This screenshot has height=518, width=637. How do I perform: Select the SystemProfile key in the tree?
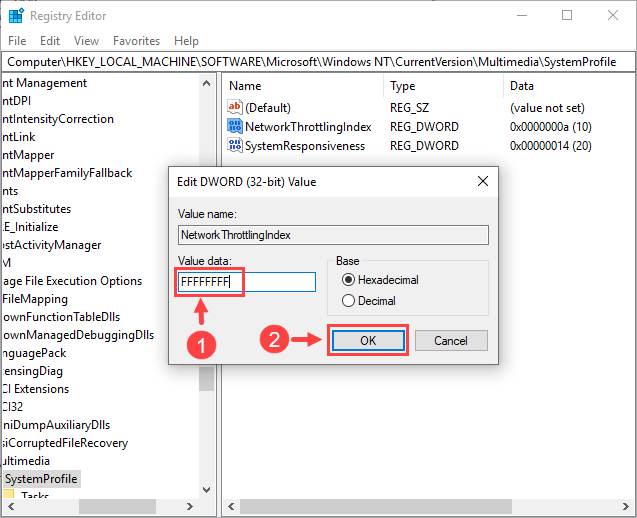pyautogui.click(x=41, y=479)
